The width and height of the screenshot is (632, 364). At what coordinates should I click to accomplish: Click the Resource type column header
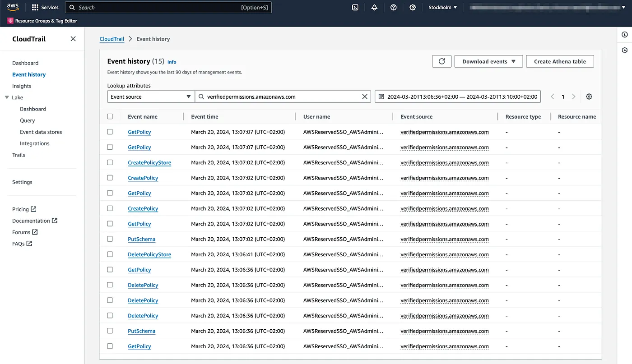click(x=523, y=116)
